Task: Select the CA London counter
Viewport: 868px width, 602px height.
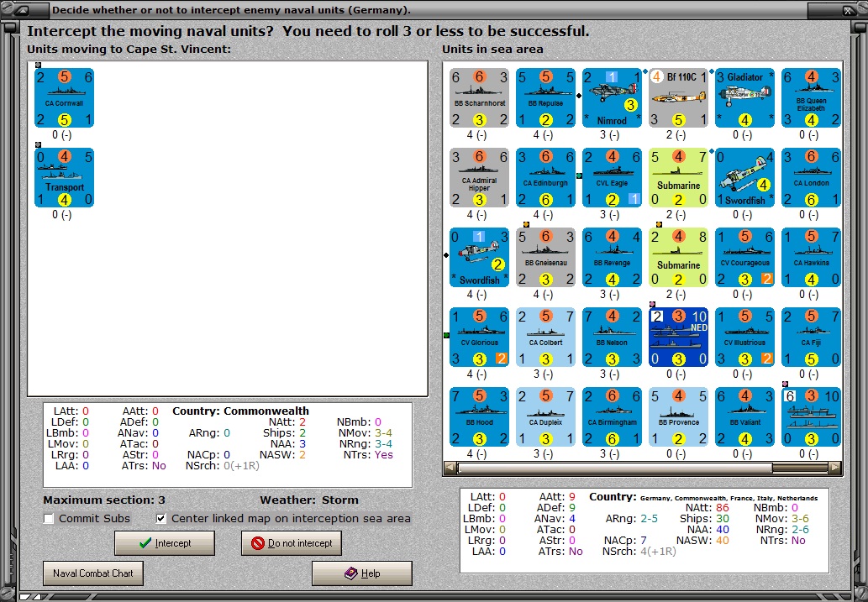Action: [812, 178]
